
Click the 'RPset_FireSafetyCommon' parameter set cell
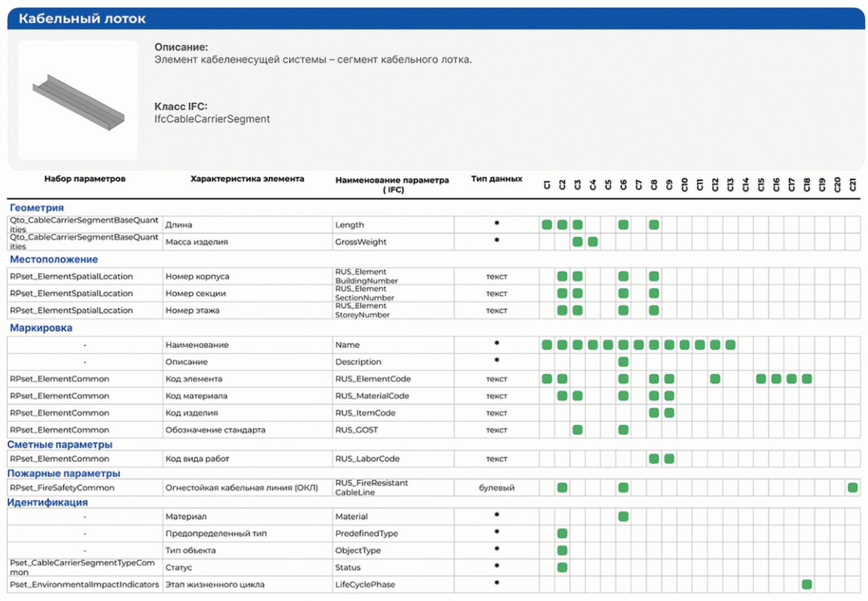[x=85, y=488]
